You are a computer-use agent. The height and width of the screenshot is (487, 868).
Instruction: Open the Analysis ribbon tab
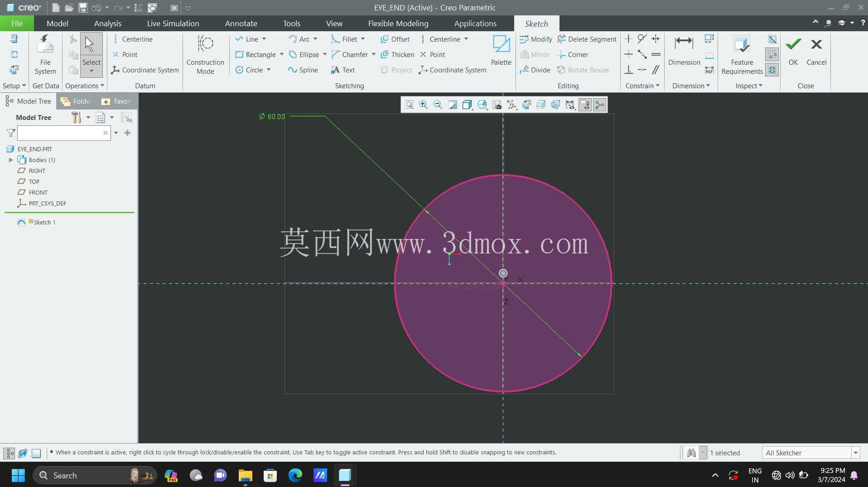tap(108, 24)
